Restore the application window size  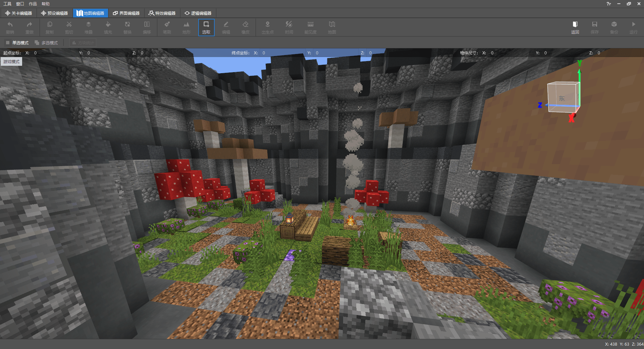click(629, 4)
